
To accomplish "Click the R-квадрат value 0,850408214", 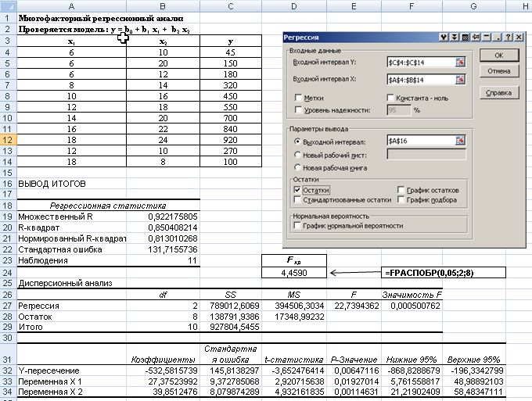I will click(x=163, y=227).
